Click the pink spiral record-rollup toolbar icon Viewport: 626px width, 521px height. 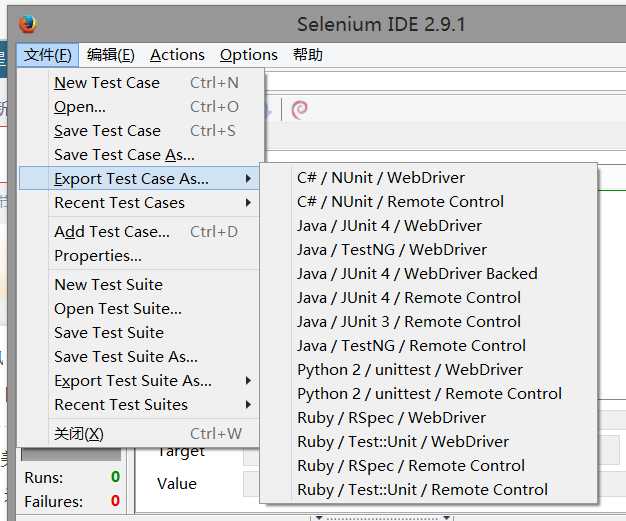click(x=300, y=110)
